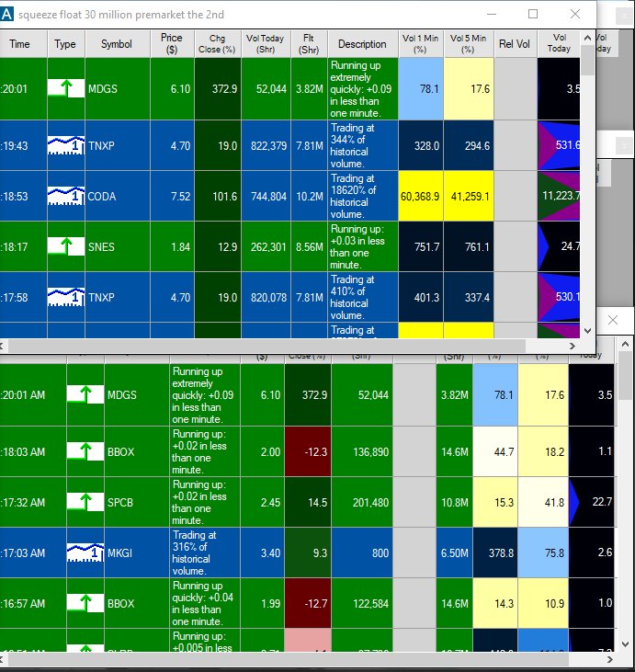Select the SPCB symbol cell
This screenshot has height=672, width=635.
[x=120, y=502]
